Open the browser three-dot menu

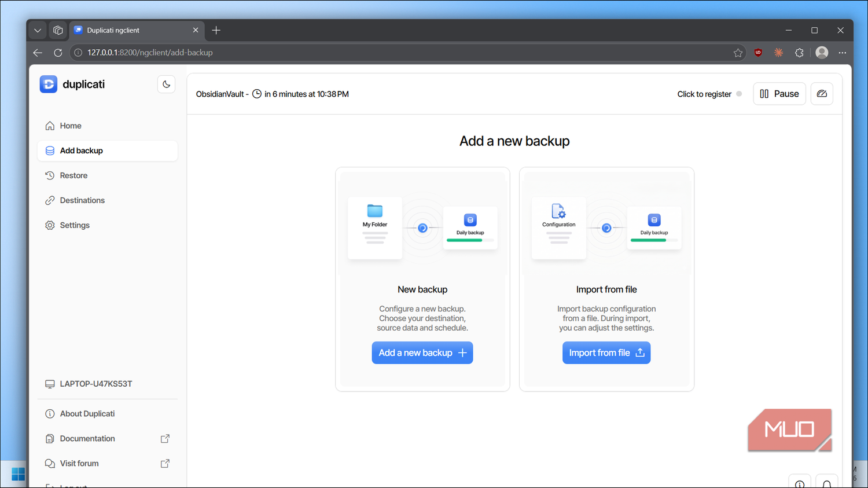click(x=843, y=53)
